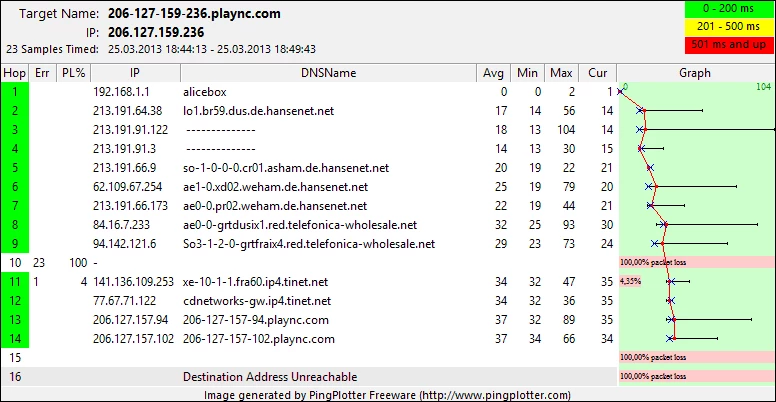776x402 pixels.
Task: Click the DNSName column header
Action: coord(328,73)
